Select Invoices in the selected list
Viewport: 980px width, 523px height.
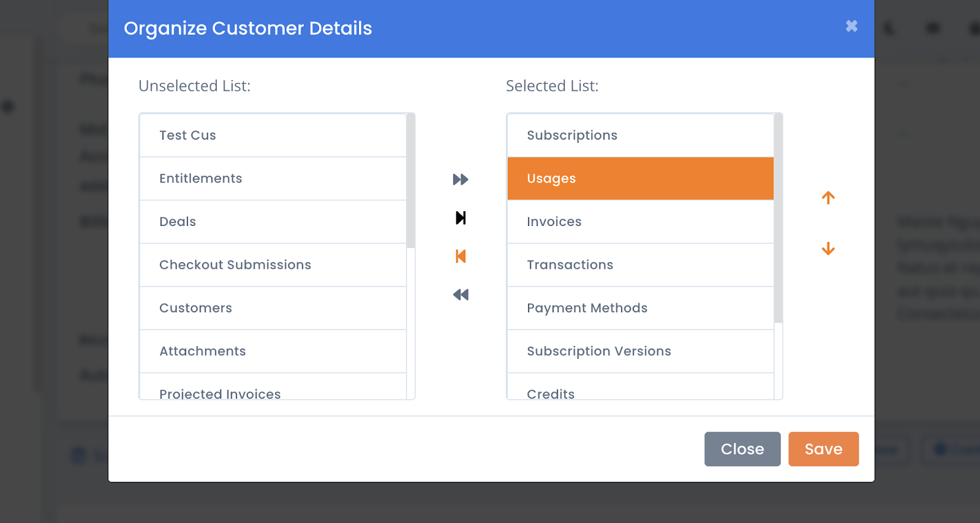[x=640, y=221]
